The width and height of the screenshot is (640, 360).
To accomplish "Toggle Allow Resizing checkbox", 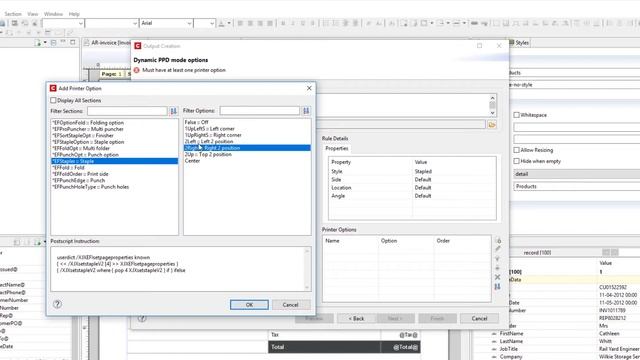I will [x=516, y=150].
